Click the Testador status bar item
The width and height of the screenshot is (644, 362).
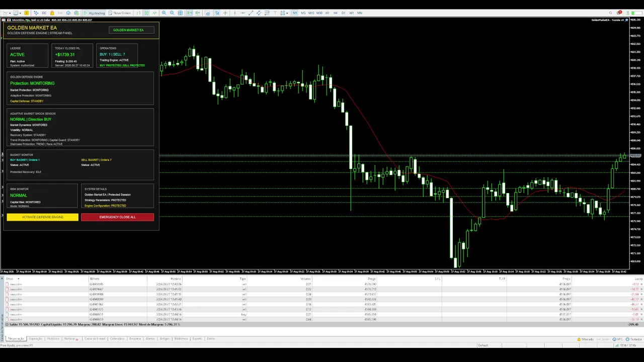[x=634, y=339]
